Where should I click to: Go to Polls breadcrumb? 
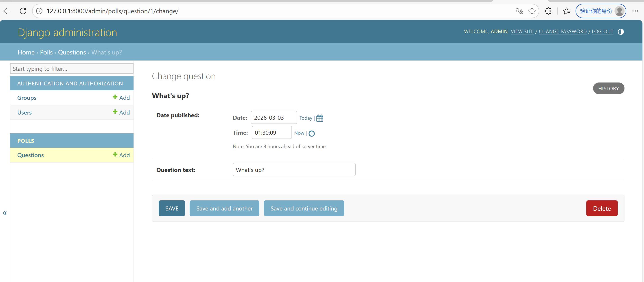(x=46, y=52)
